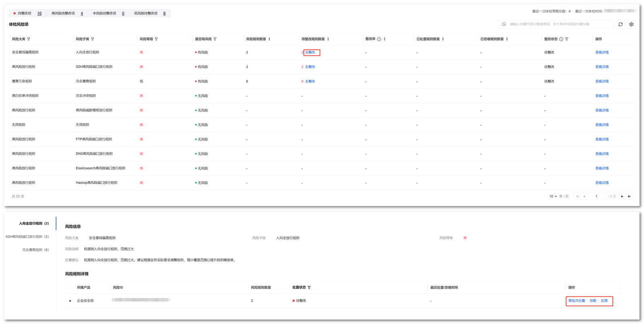The height and width of the screenshot is (324, 644).
Task: Sort the table by 整改率
Action: (384, 39)
